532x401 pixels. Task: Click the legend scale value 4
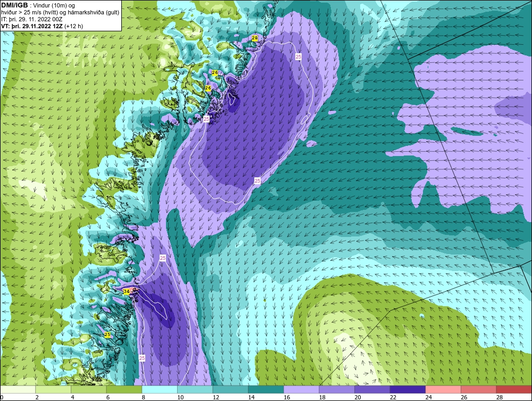click(72, 397)
